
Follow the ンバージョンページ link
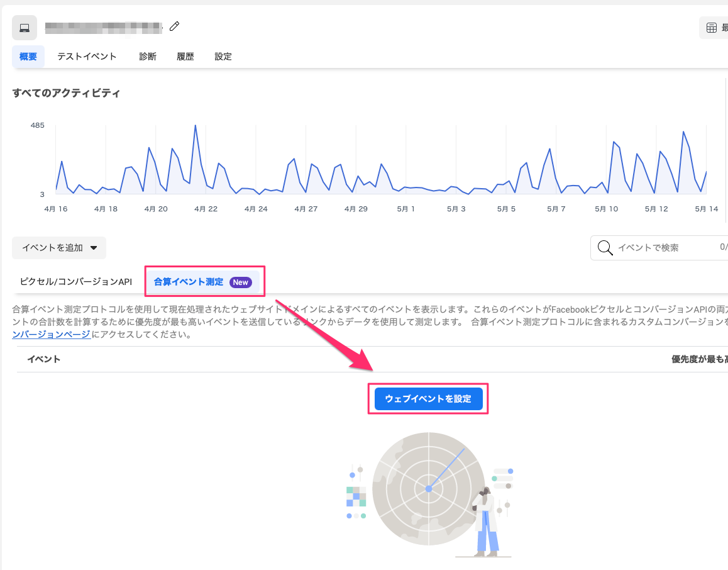(51, 335)
